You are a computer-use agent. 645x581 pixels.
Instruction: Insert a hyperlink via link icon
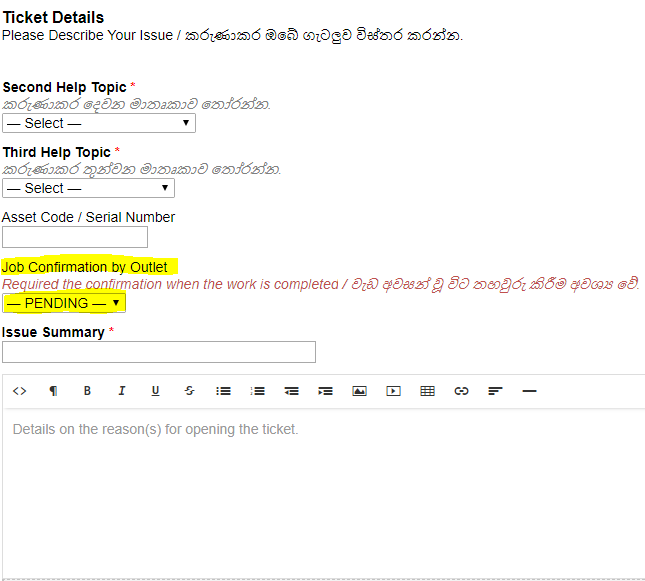461,391
